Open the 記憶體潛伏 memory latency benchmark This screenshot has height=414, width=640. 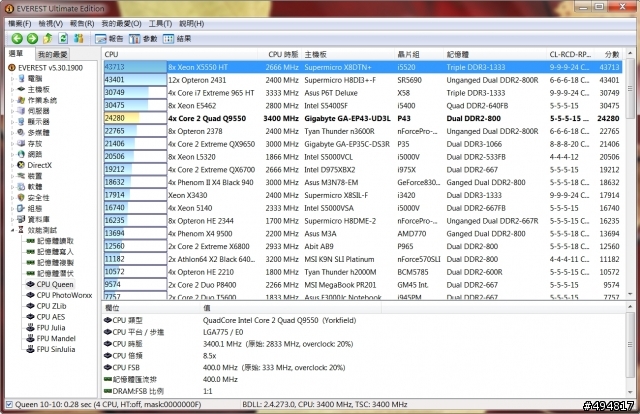click(50, 274)
